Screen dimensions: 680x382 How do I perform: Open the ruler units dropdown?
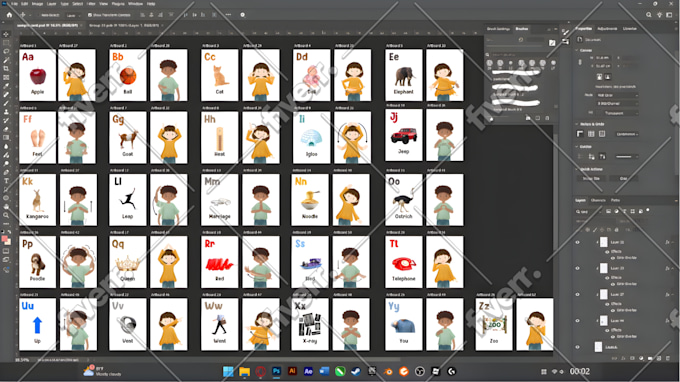627,134
